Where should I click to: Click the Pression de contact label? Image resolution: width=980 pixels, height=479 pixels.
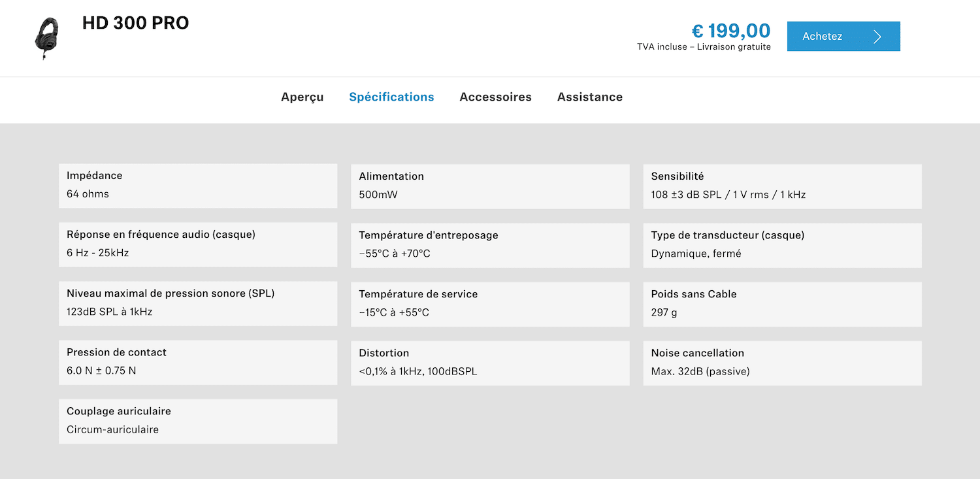[116, 352]
